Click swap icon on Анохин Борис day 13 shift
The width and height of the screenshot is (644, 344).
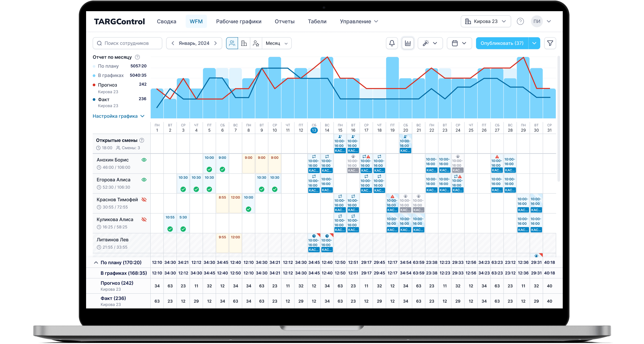pos(314,156)
